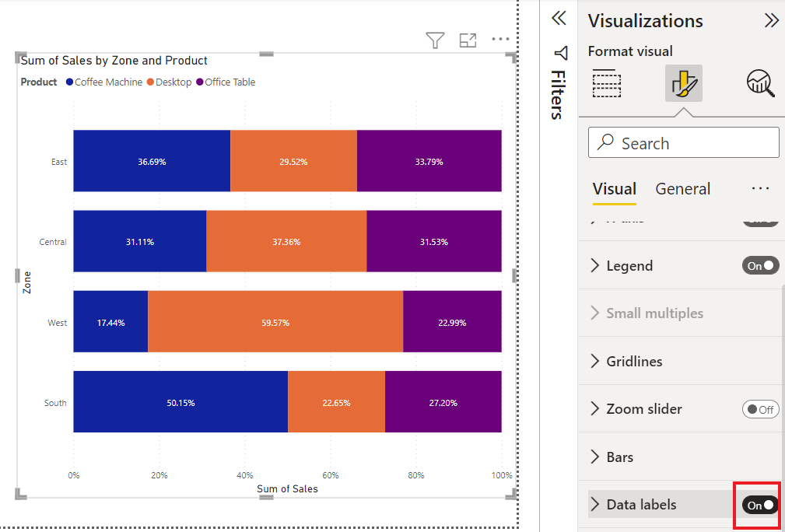Screen dimensions: 785x532
Task: Select Central Coffee Machine bar 31.11%
Action: tap(140, 241)
